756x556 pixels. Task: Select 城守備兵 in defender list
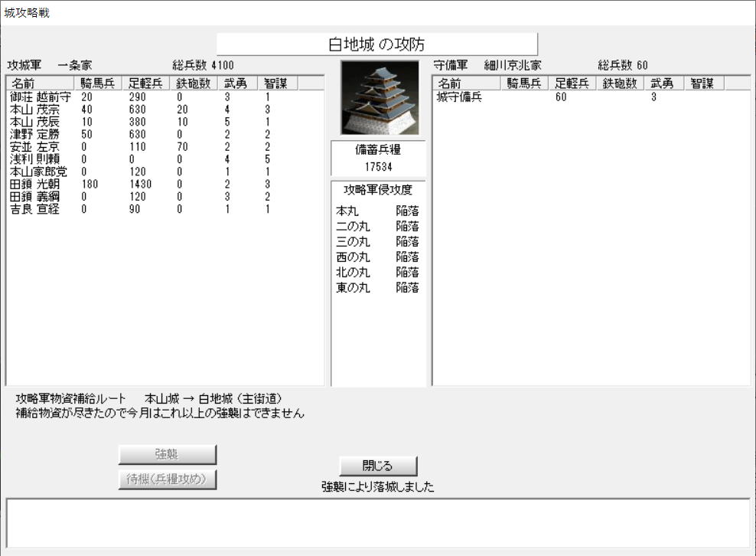(459, 97)
